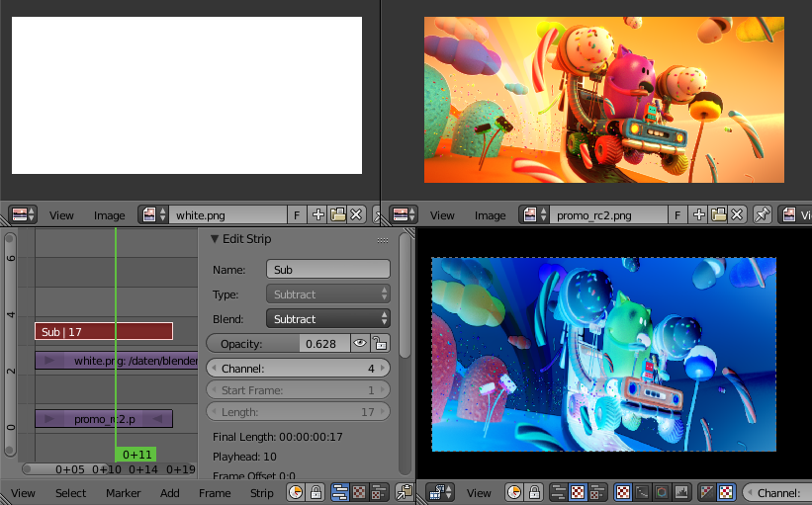Open sequencer Marker menu
The height and width of the screenshot is (505, 812).
click(124, 493)
